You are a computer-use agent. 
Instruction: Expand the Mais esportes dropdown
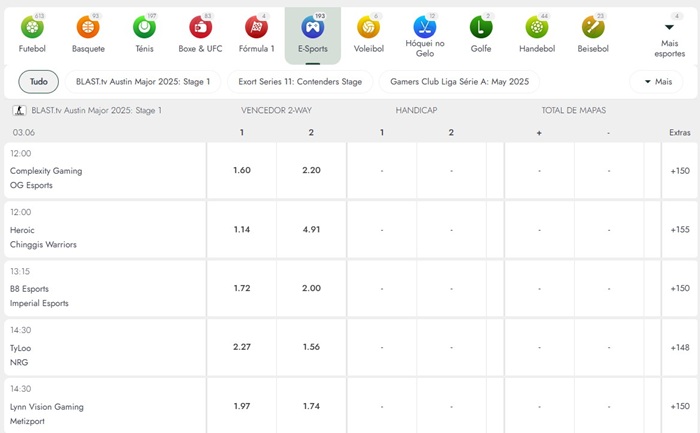pos(669,36)
